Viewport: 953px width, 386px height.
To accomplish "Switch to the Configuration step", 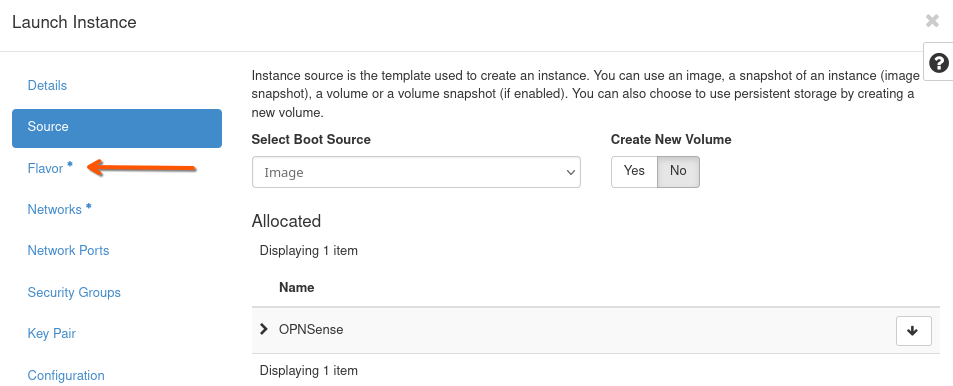I will (66, 375).
